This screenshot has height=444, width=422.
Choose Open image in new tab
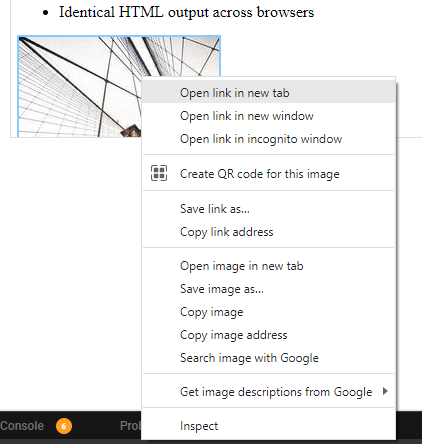point(269,266)
